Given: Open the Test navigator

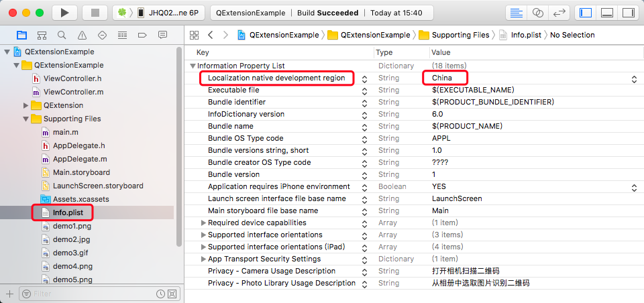Looking at the screenshot, I should click(102, 35).
